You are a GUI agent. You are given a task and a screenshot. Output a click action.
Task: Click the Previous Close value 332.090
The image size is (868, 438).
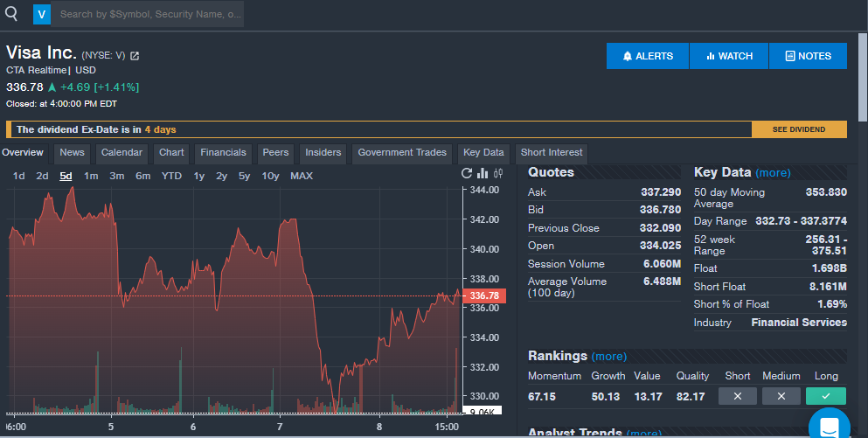(661, 228)
